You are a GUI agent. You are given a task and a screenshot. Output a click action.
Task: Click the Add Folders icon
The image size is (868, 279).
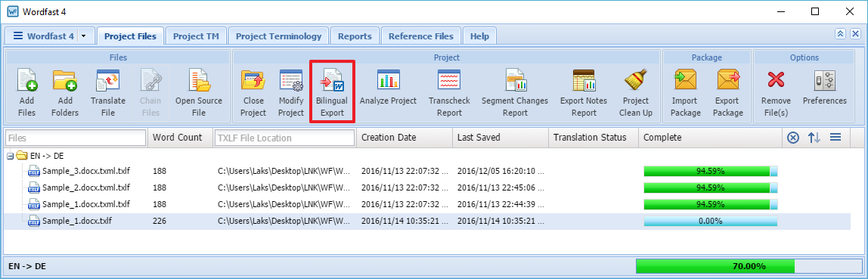point(65,80)
